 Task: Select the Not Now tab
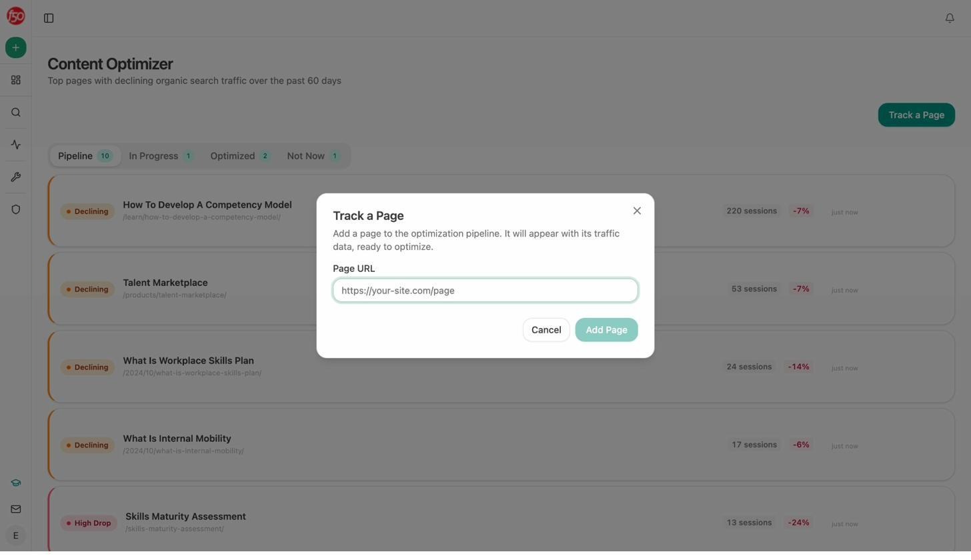click(x=313, y=155)
